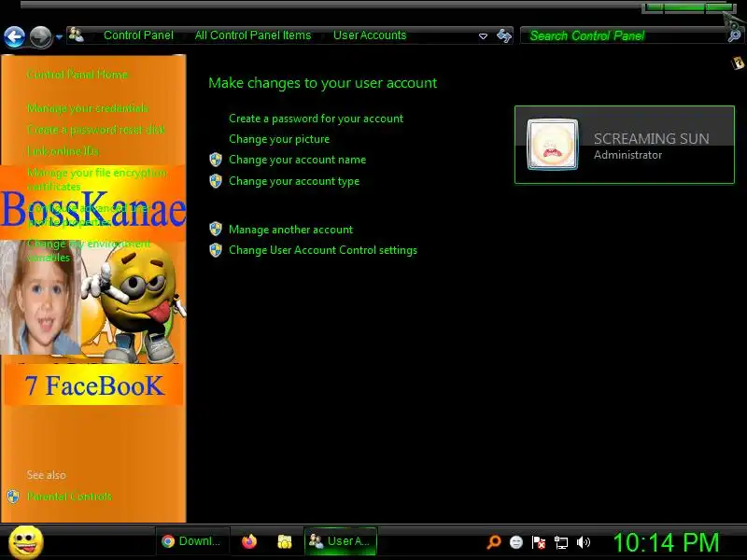Launch Firefox from the taskbar

pos(249,541)
